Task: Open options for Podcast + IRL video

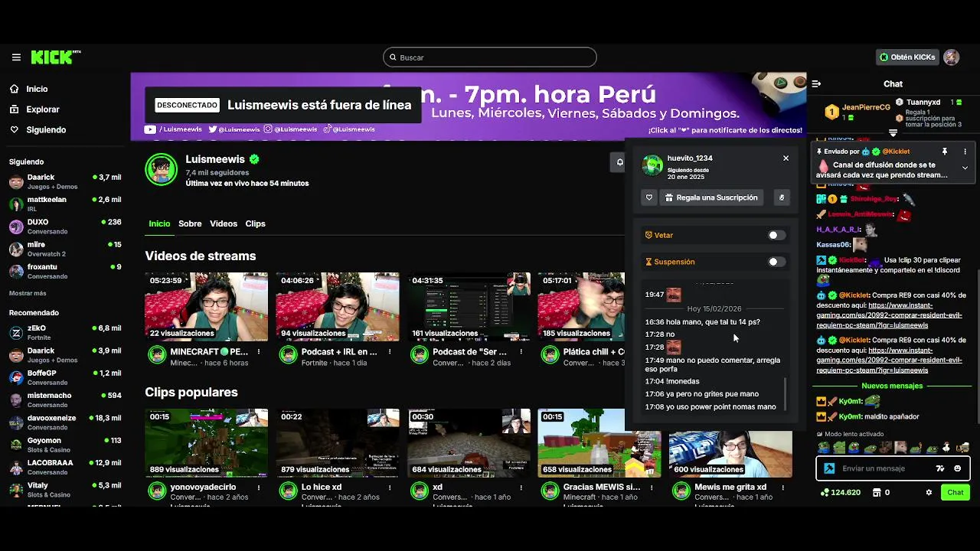Action: tap(390, 352)
